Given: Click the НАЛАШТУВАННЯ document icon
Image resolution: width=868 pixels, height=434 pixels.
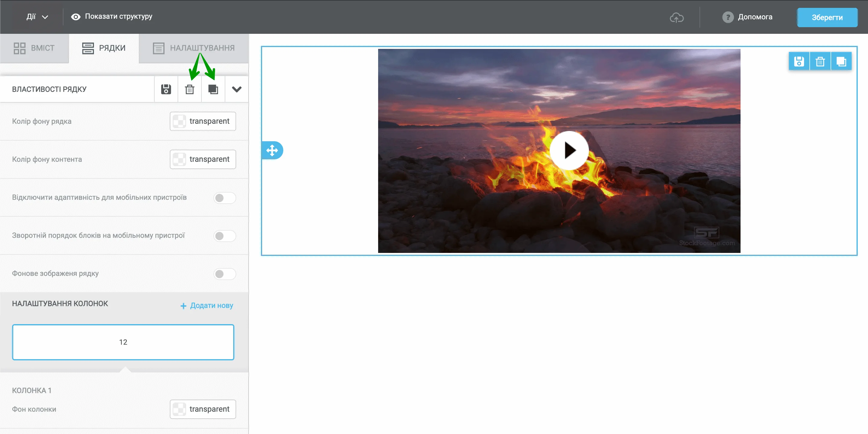Looking at the screenshot, I should 158,48.
